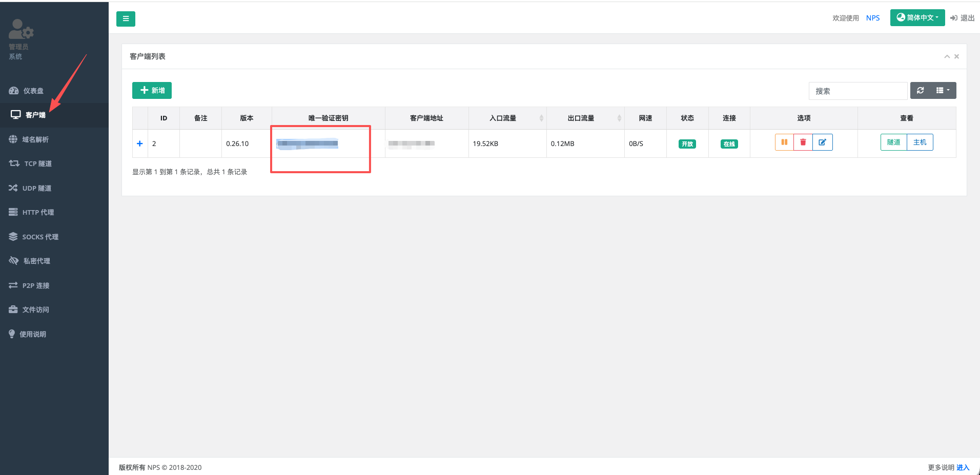Pause client 2 with the orange pause icon
The image size is (980, 475).
(784, 142)
